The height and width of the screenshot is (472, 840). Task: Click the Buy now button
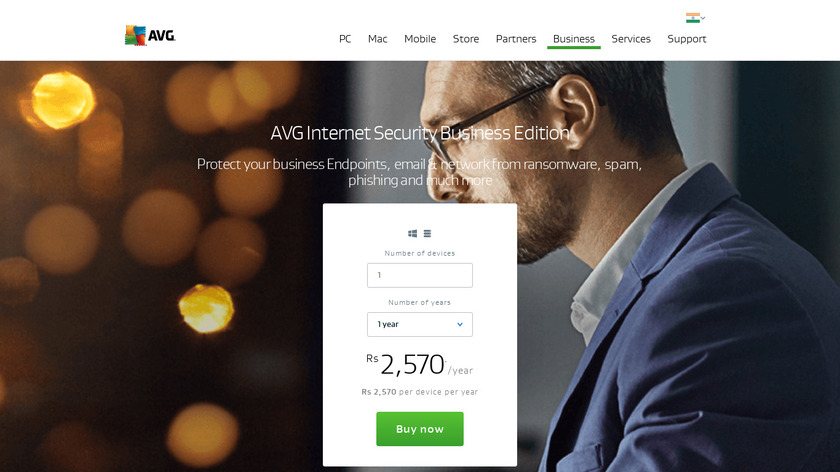(420, 429)
